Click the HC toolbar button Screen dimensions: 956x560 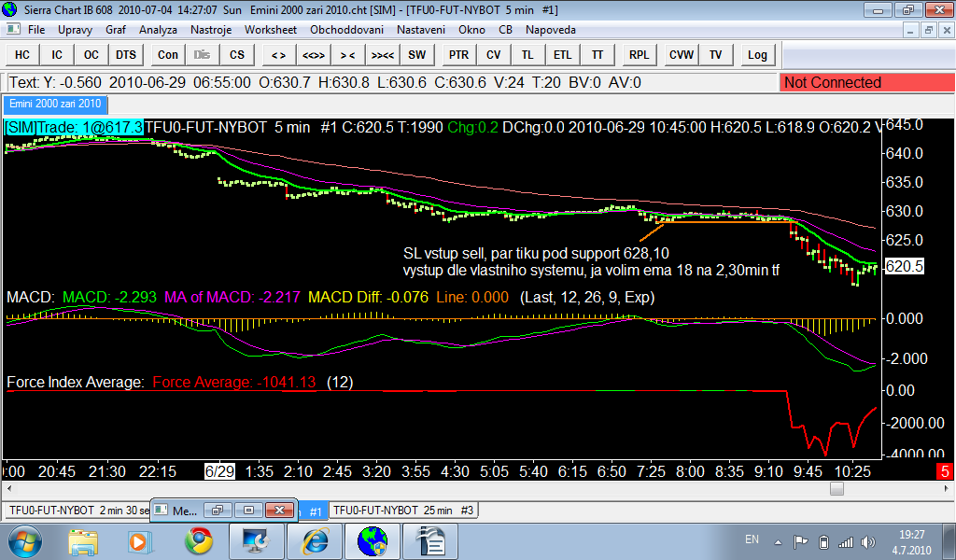click(22, 55)
